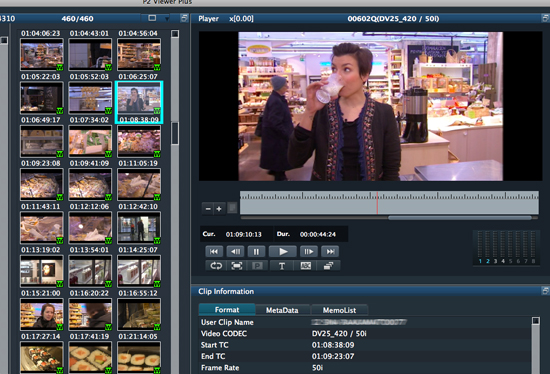Image resolution: width=550 pixels, height=374 pixels.
Task: Click the timeline horizontal scroll bar
Action: point(460,218)
